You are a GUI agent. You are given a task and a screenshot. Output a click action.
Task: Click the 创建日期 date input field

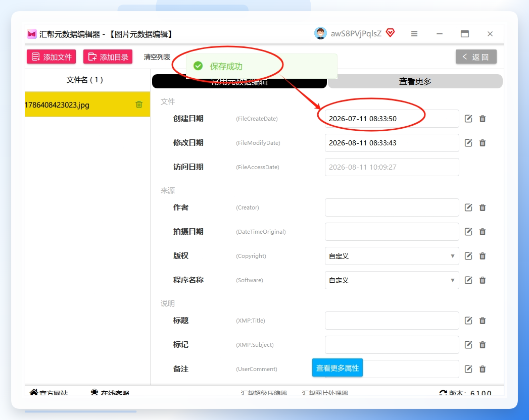pos(392,119)
